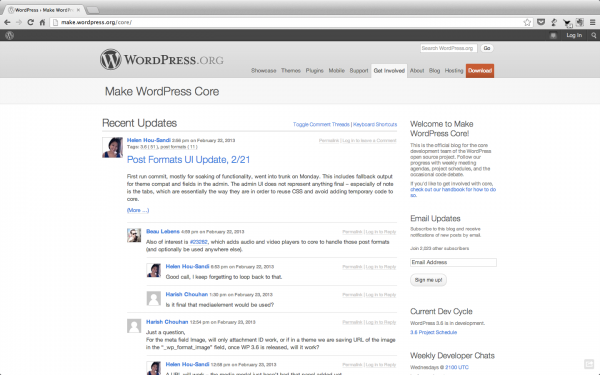Image resolution: width=600 pixels, height=375 pixels.
Task: Close the Make WordPress browser tab
Action: pyautogui.click(x=78, y=10)
